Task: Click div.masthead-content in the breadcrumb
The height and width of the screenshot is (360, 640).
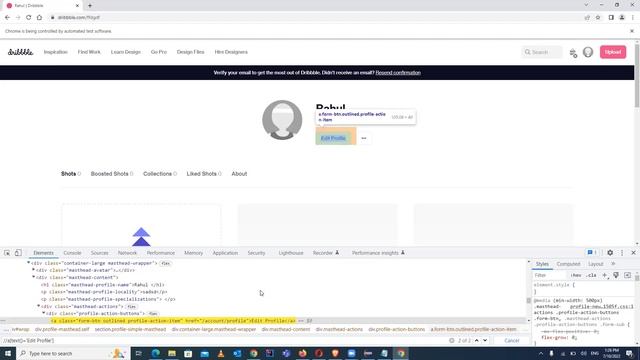Action: tap(286, 329)
